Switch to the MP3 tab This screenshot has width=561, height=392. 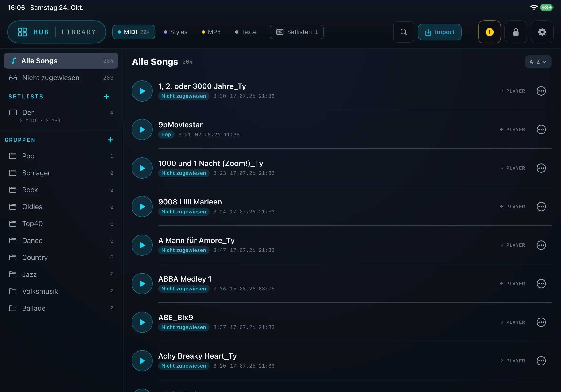tap(211, 32)
